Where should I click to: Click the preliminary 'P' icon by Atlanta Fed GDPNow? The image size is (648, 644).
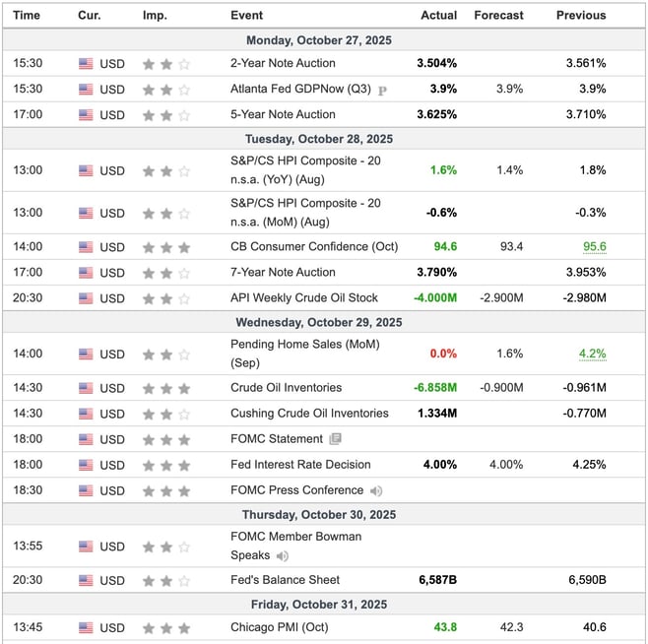point(382,90)
